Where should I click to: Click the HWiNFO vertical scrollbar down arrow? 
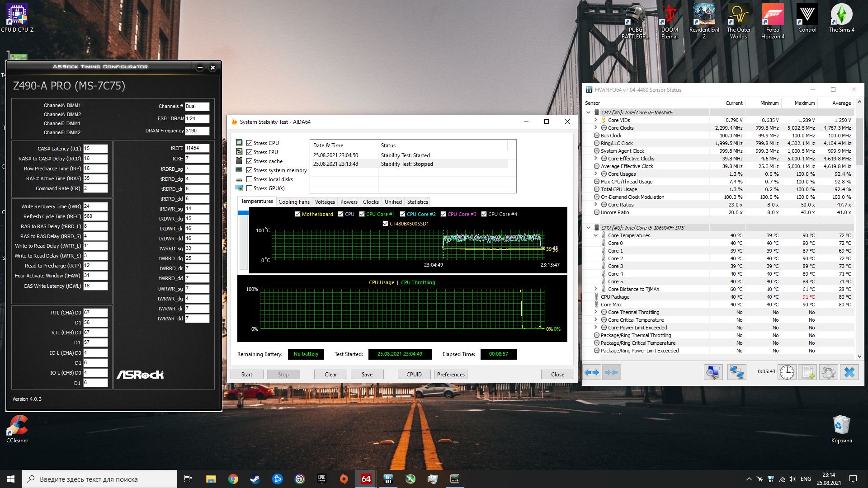coord(859,357)
